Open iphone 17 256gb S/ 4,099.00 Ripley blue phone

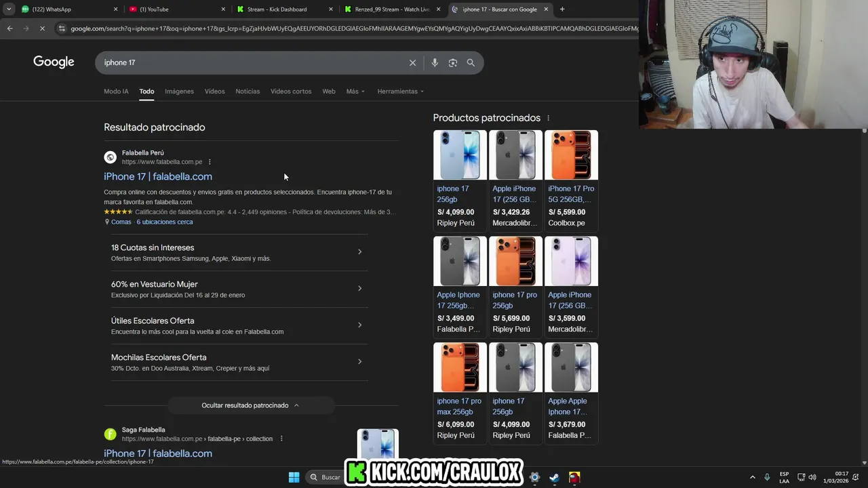pos(460,180)
